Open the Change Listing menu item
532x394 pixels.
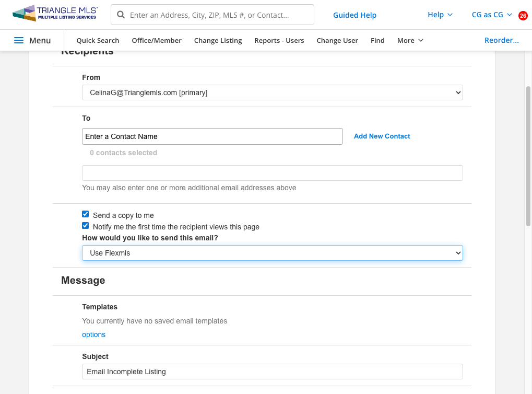pos(218,40)
